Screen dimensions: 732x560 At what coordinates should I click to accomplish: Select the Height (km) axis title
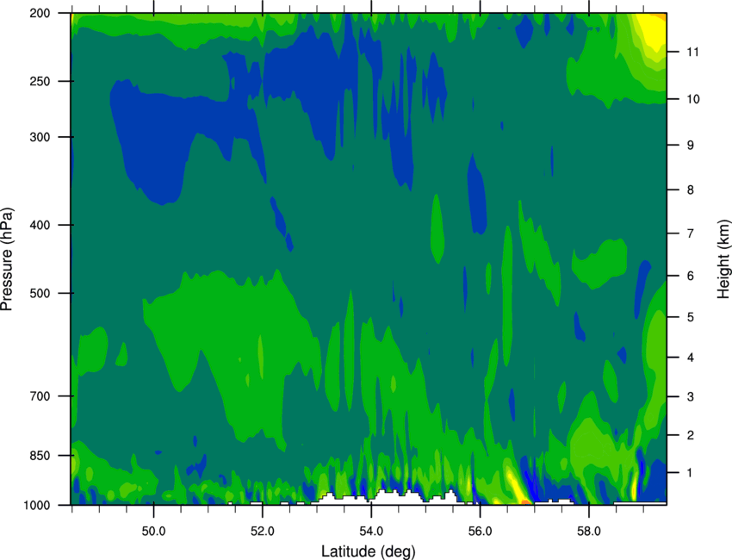(723, 259)
